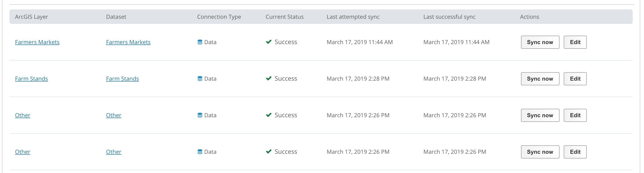Viewport: 644px width, 173px height.
Task: Click the green Success checkmark for Farm Stands
Action: [x=269, y=78]
